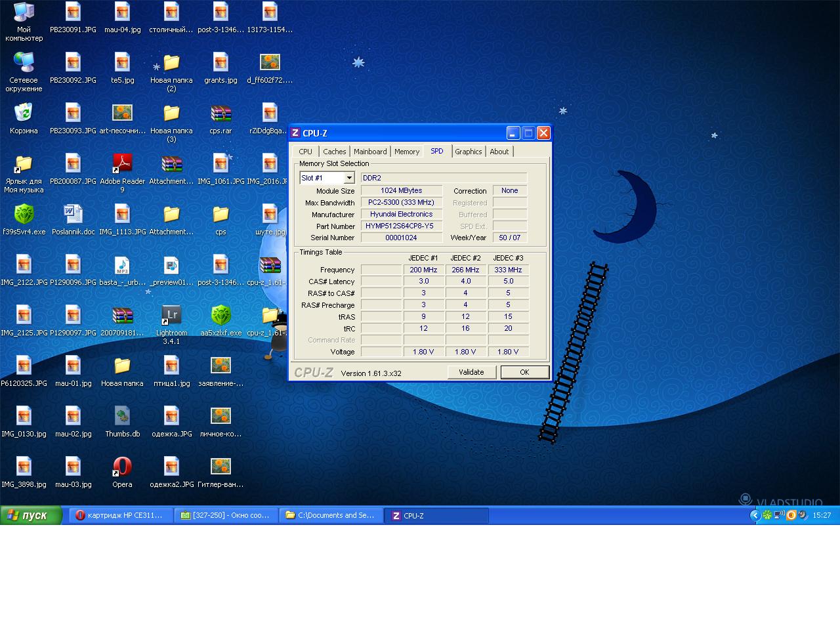The width and height of the screenshot is (840, 630).
Task: Click the DDR2 memory type field
Action: click(x=444, y=178)
